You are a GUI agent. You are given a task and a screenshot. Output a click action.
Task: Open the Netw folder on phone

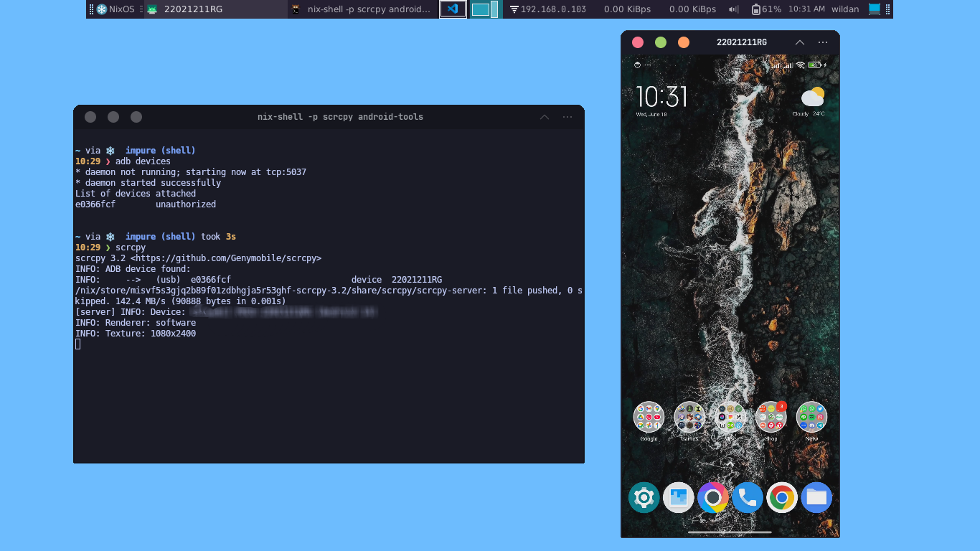[x=811, y=417]
